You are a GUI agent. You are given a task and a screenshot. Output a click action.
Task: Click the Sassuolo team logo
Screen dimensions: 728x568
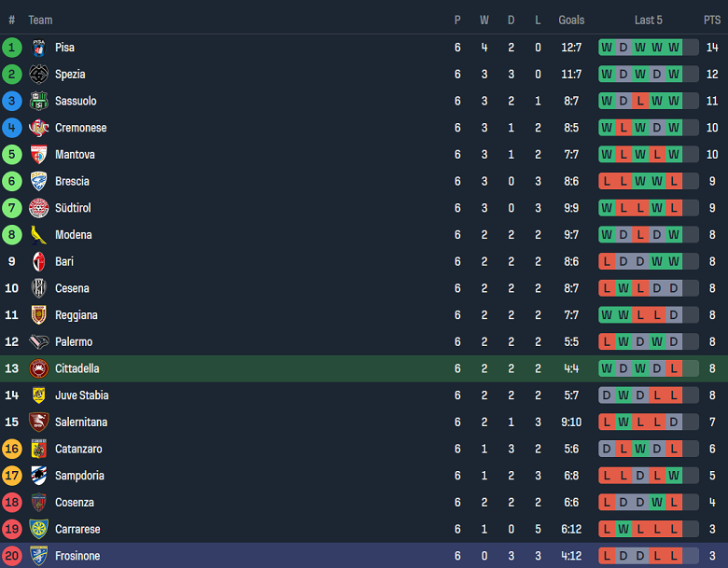39,101
